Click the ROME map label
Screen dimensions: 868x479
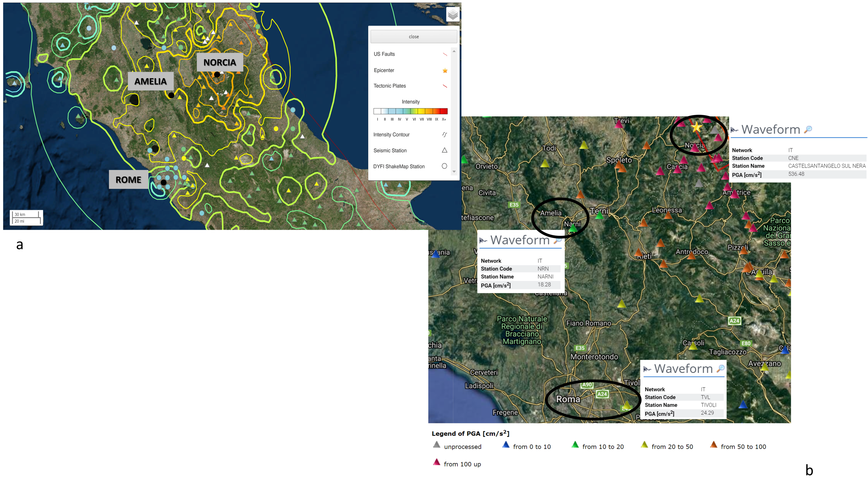128,180
